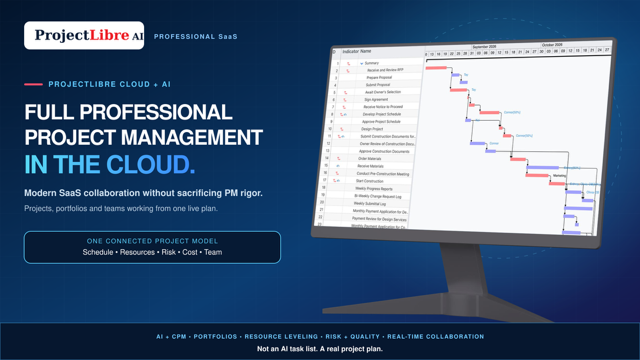Click the ProjectLibre AI logo
This screenshot has width=640, height=360.
coord(84,36)
